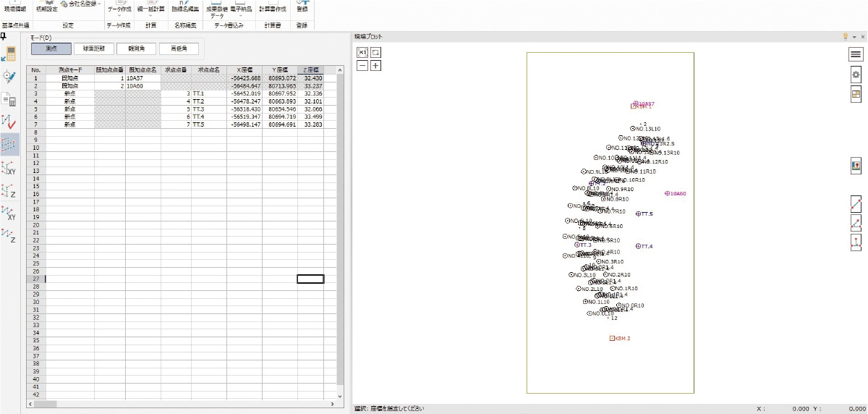Select the 球面距離 mode button
The width and height of the screenshot is (868, 414).
coord(94,48)
